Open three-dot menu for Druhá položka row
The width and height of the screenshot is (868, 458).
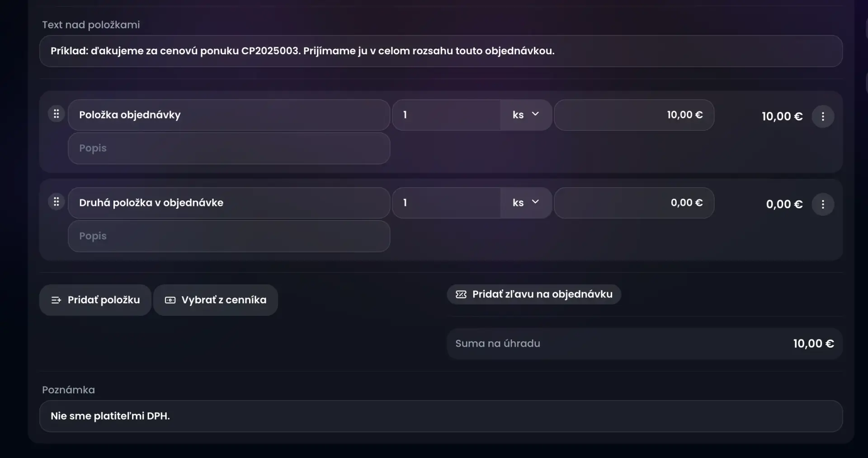[x=823, y=205]
